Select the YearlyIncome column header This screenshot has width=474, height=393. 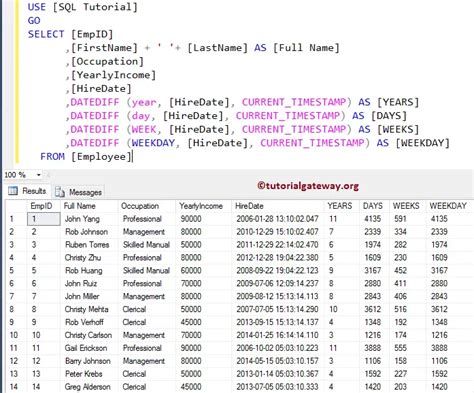203,206
